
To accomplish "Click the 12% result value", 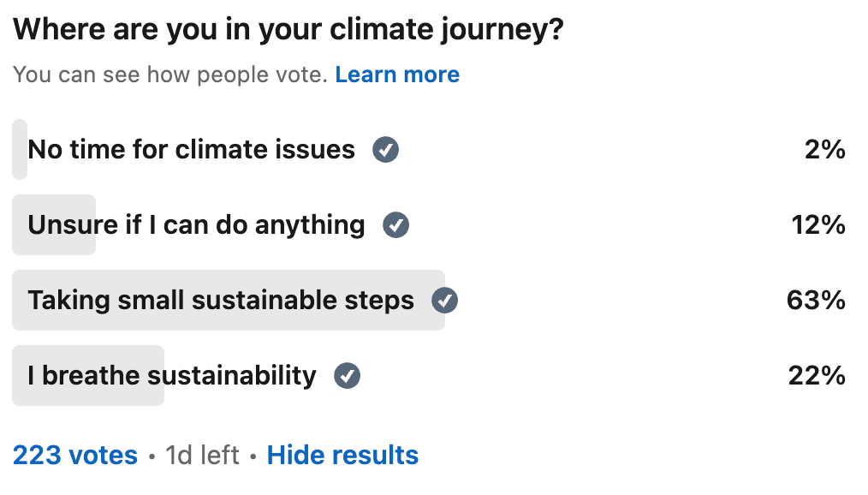I will pos(818,224).
